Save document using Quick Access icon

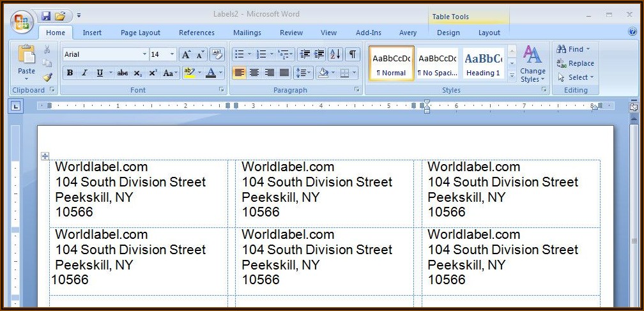(x=46, y=15)
